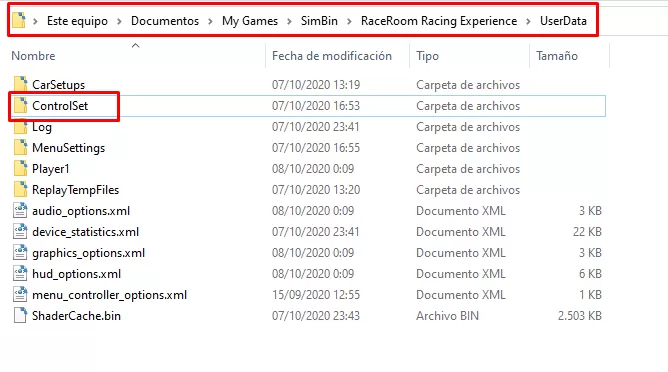Select the ReplayTempFiles folder icon
The image size is (668, 372).
20,189
